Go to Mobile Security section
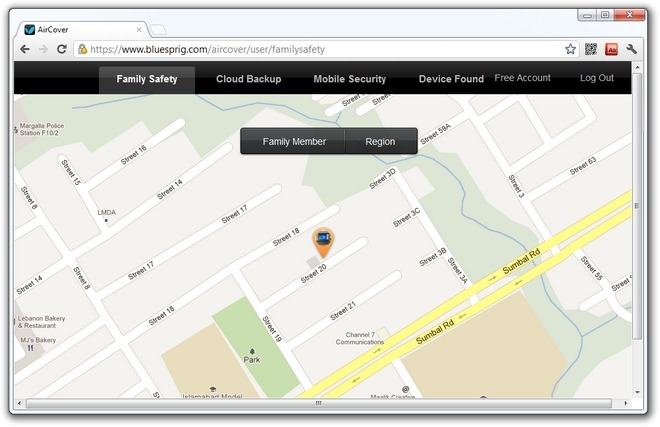The image size is (660, 427). click(x=349, y=79)
